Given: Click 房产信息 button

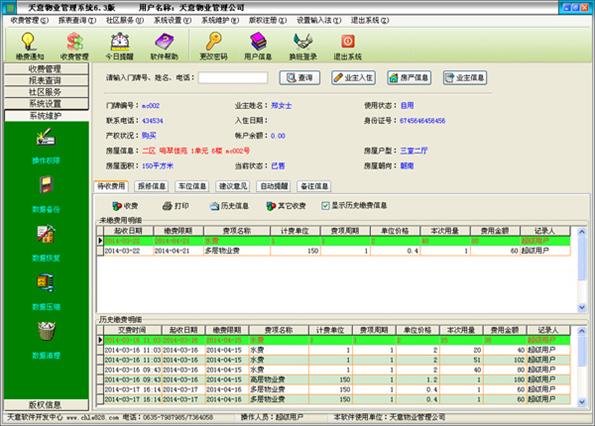Looking at the screenshot, I should [x=409, y=78].
